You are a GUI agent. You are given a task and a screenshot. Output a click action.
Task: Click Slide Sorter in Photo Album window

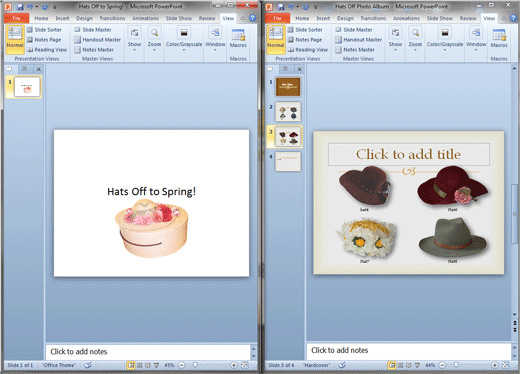pos(305,30)
